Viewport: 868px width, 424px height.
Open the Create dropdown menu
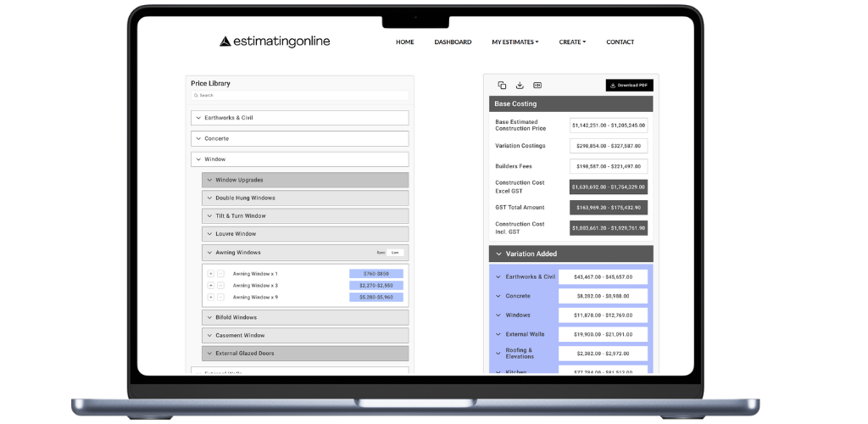572,42
